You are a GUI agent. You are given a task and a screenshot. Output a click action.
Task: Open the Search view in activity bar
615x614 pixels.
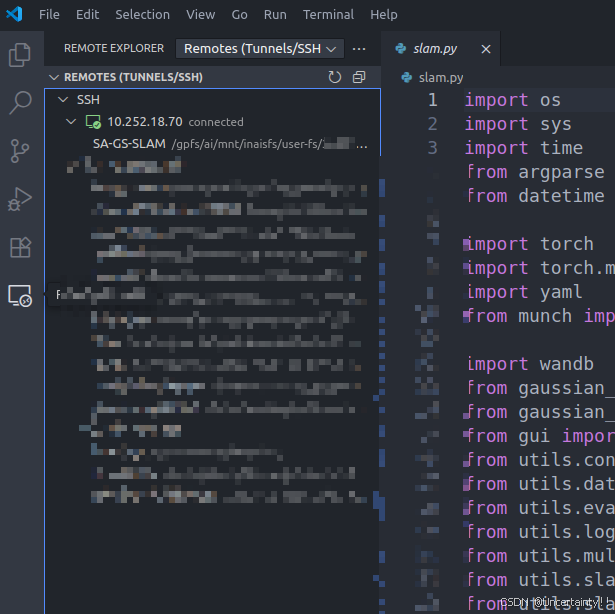[x=20, y=103]
